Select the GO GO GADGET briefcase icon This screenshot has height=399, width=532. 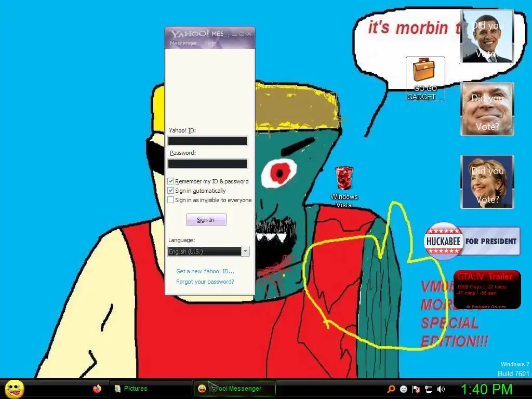425,79
